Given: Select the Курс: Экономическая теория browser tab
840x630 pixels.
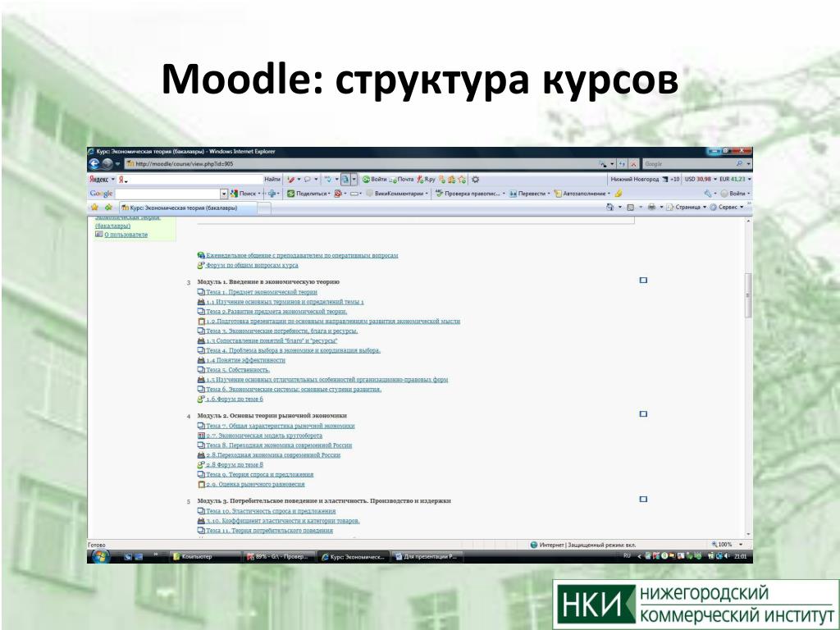Looking at the screenshot, I should [188, 208].
